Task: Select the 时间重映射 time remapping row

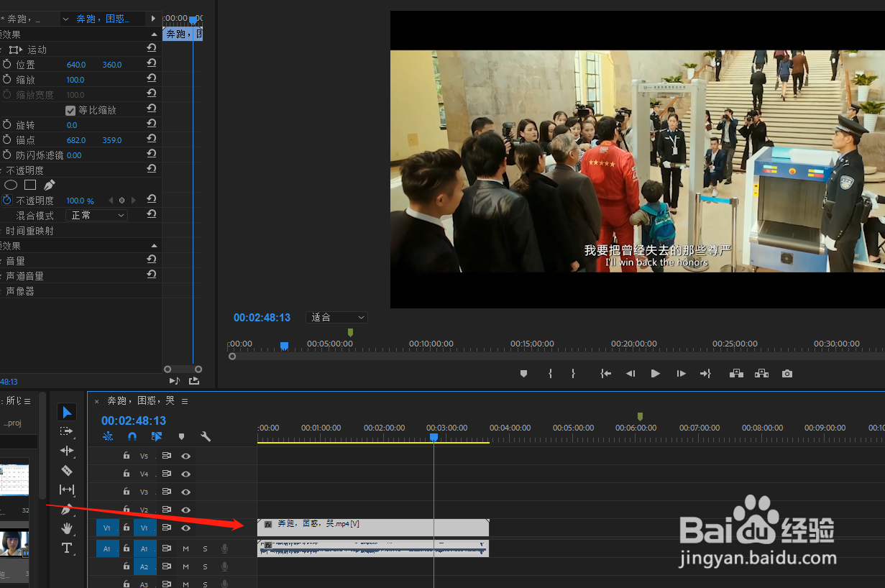Action: point(29,231)
